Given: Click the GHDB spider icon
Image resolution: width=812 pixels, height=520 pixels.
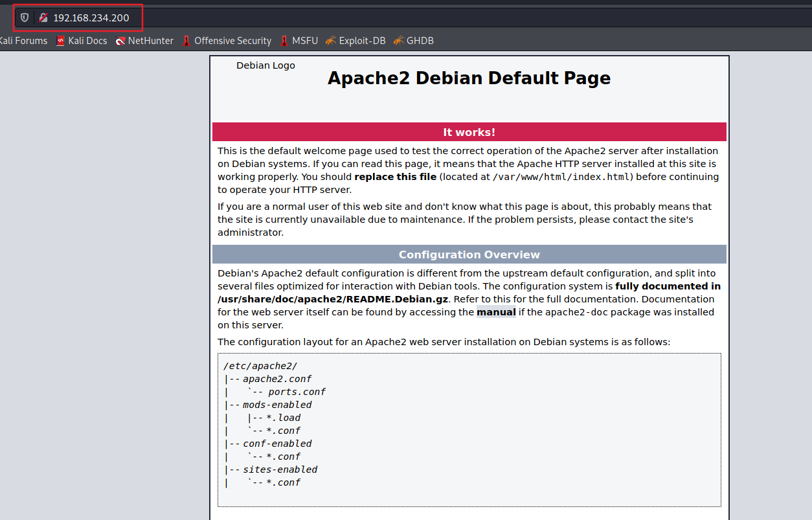Looking at the screenshot, I should click(398, 41).
